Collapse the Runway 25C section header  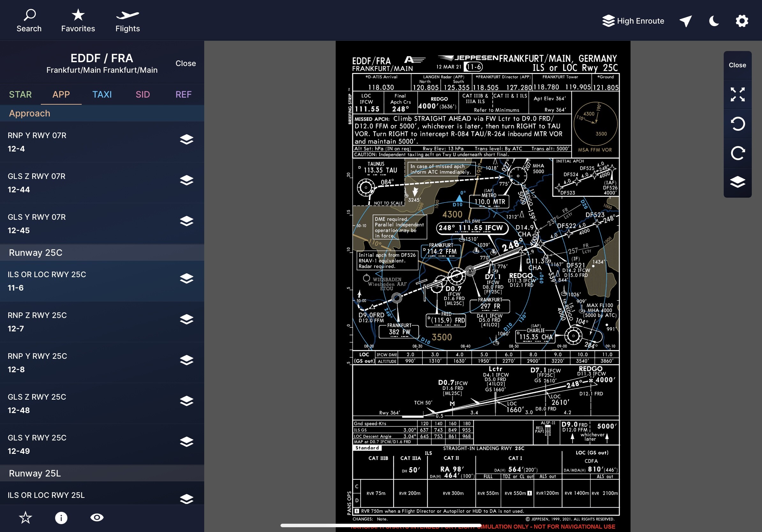click(x=102, y=252)
